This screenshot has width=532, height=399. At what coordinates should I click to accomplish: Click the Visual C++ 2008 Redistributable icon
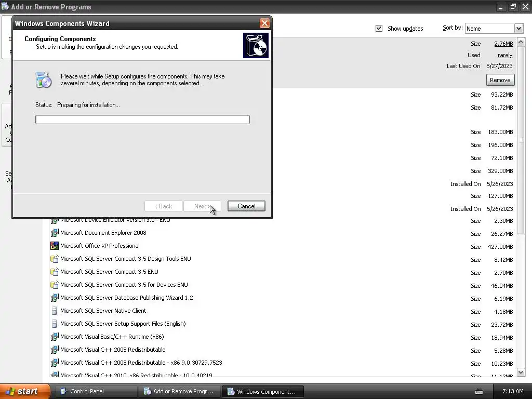pyautogui.click(x=54, y=363)
